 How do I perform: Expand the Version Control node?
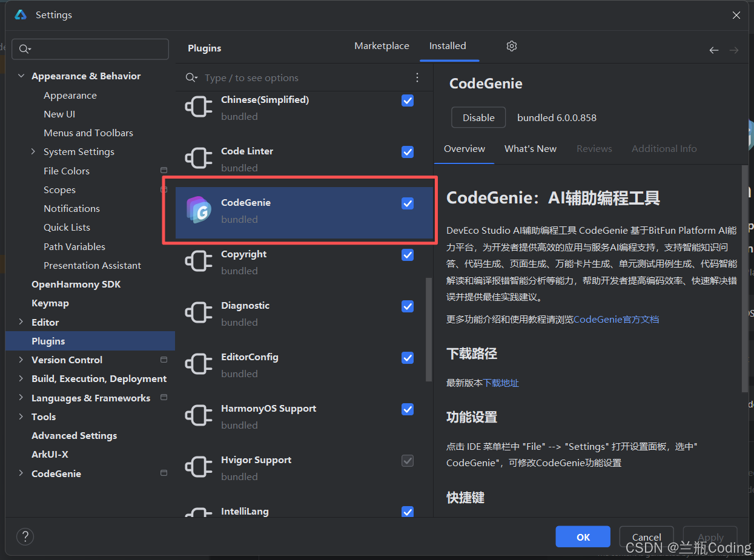coord(21,360)
